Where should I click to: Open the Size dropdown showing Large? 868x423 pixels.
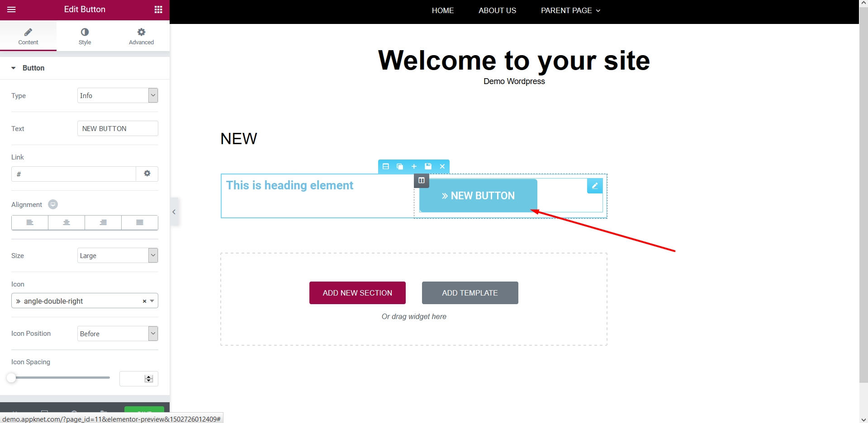coord(117,255)
